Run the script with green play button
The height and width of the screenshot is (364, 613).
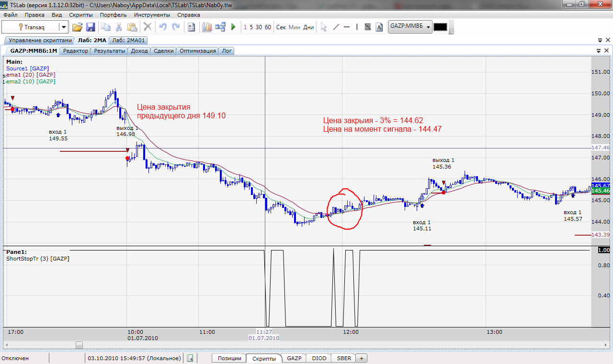coord(234,27)
